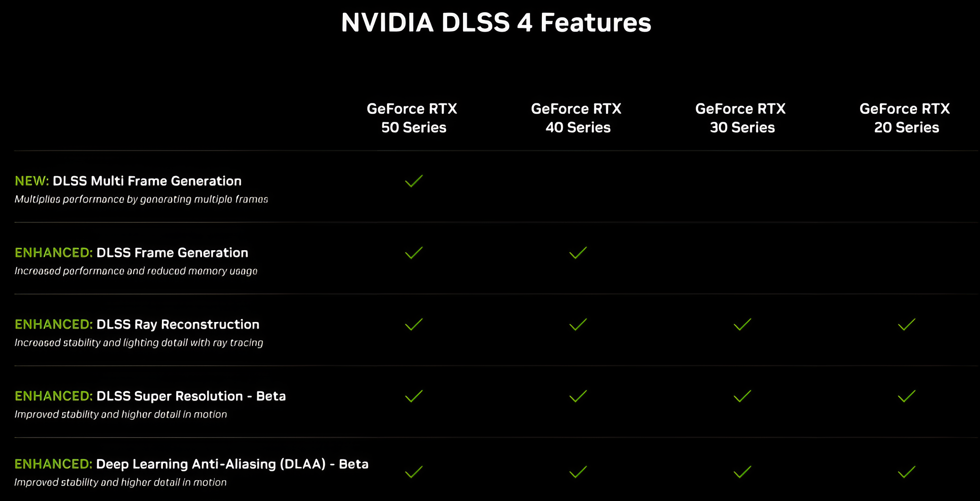This screenshot has width=980, height=501.
Task: Select the GeForce RTX 40 Series column header
Action: pyautogui.click(x=576, y=118)
